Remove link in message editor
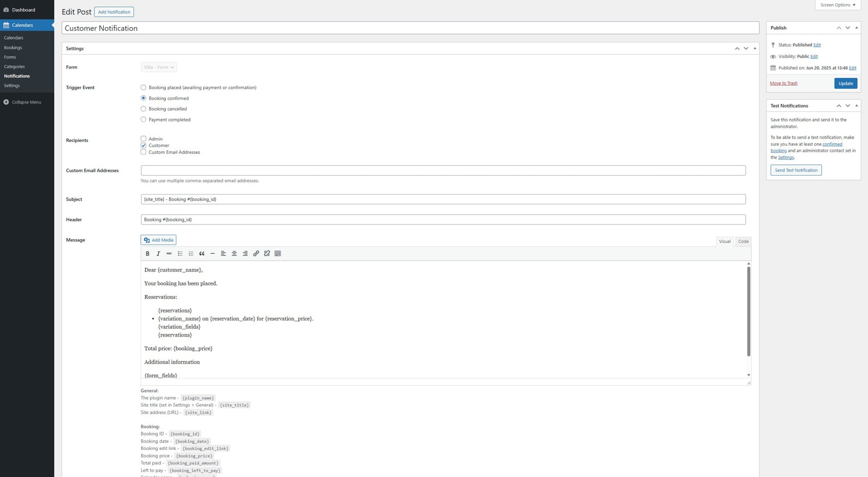This screenshot has height=477, width=868. click(267, 254)
